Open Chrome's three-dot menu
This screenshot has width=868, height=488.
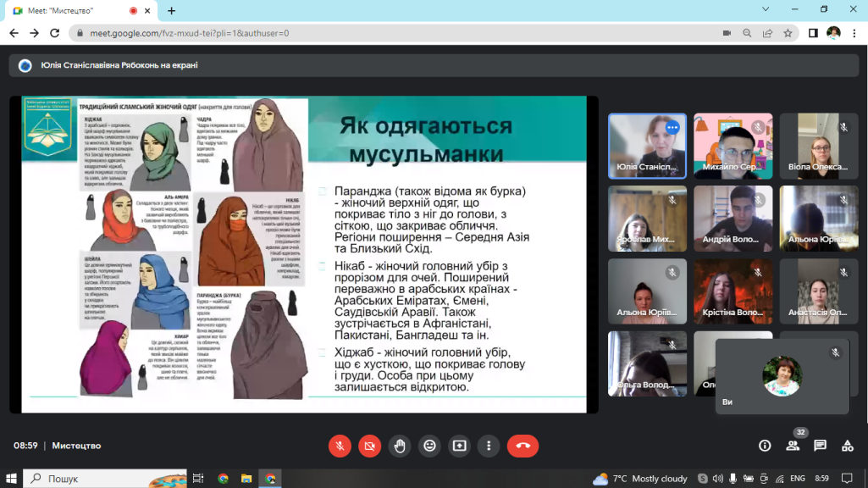pyautogui.click(x=854, y=33)
